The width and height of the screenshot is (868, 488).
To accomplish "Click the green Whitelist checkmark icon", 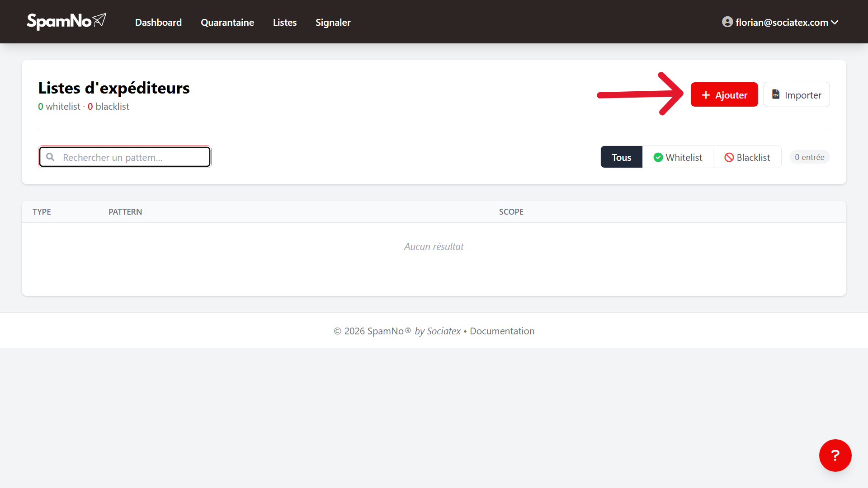I will click(x=658, y=157).
